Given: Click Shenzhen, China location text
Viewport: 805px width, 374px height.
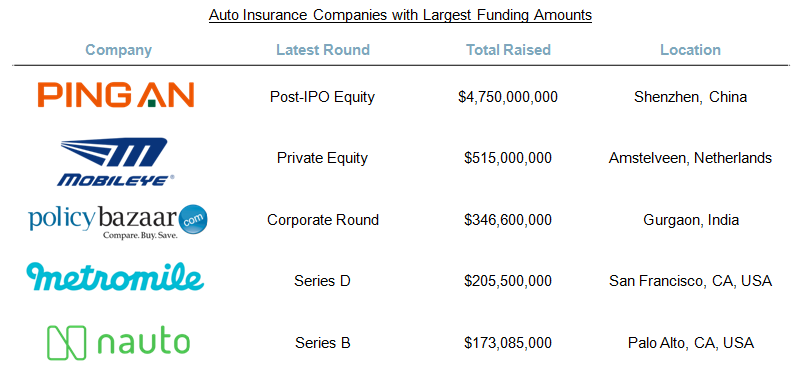Looking at the screenshot, I should 691,97.
